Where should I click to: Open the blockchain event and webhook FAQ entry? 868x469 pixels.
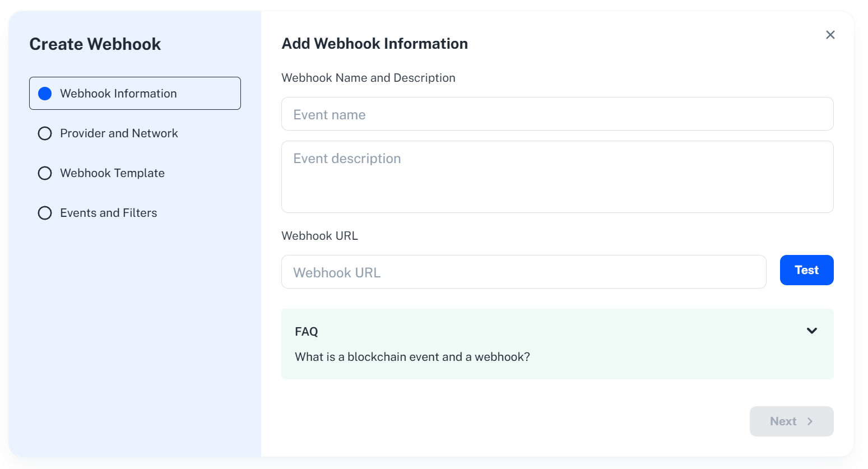pyautogui.click(x=412, y=356)
